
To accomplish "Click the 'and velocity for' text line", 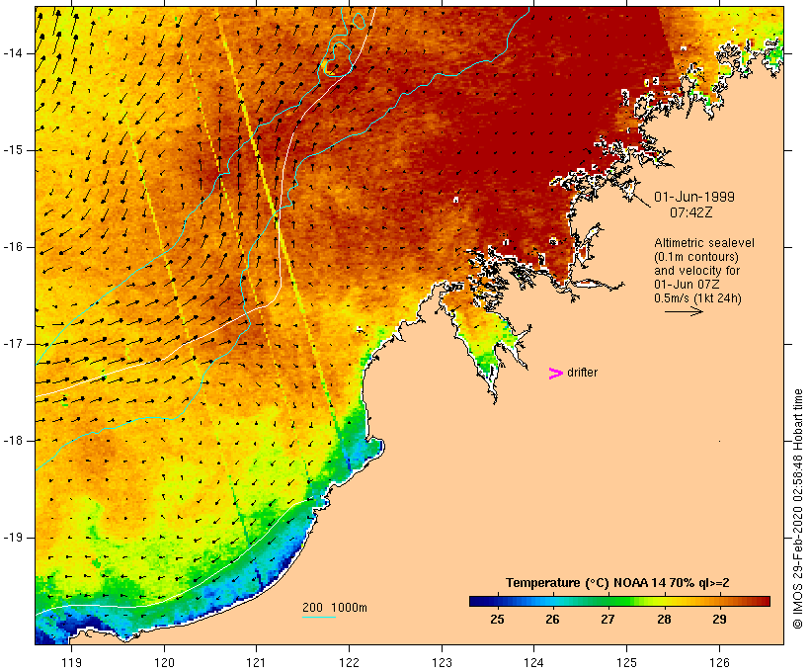I will pos(696,271).
